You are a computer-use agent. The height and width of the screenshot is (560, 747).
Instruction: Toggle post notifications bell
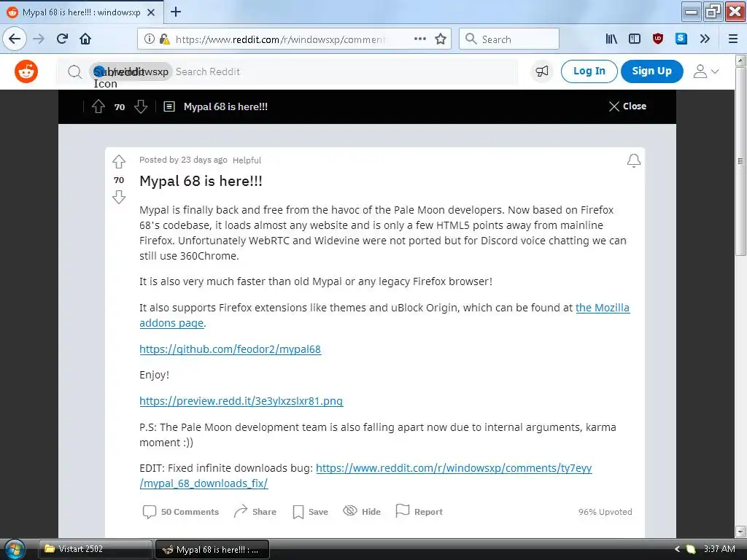click(x=634, y=161)
